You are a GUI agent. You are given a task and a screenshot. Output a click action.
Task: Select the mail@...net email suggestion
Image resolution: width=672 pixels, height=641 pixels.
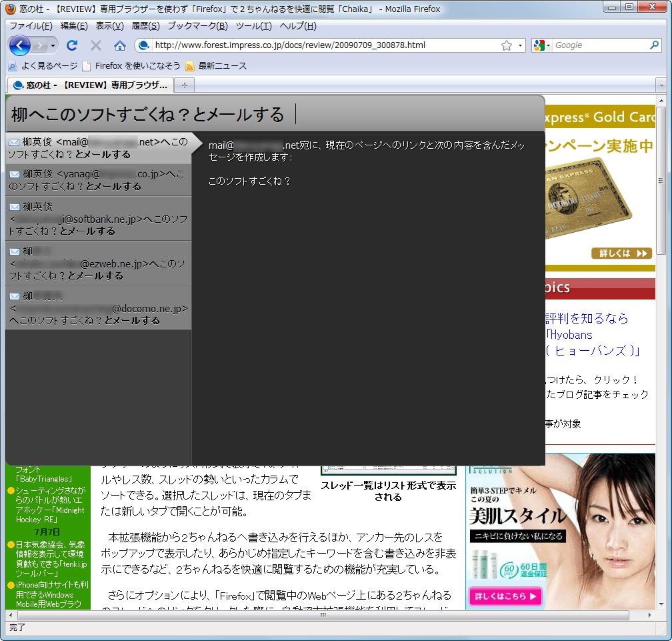click(x=99, y=148)
